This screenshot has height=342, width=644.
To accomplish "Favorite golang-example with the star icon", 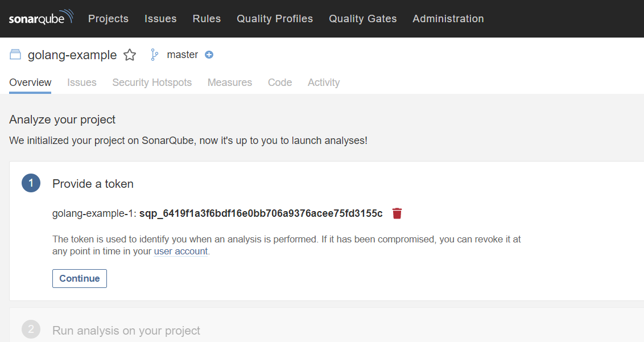I will coord(130,55).
